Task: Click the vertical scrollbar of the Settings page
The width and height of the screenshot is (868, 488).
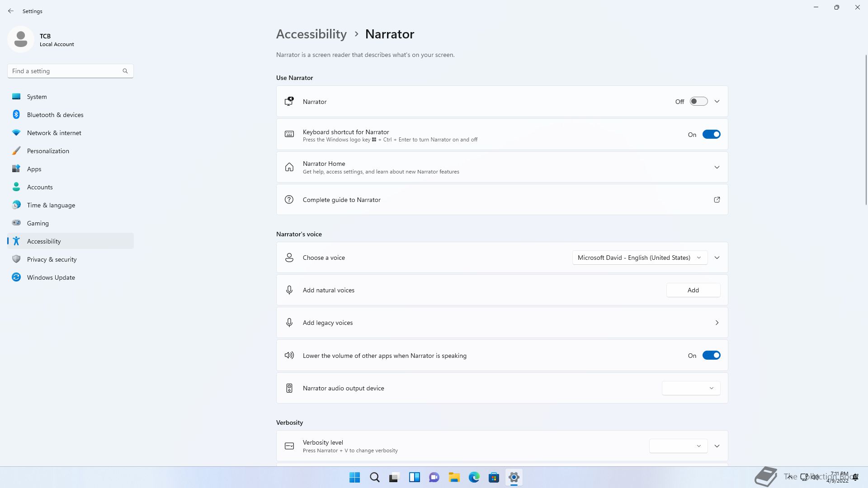Action: pos(866,130)
